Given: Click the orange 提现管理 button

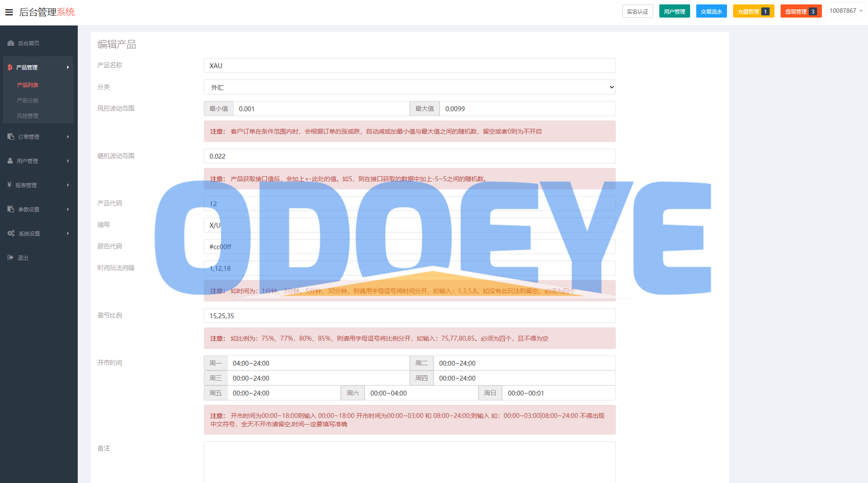Looking at the screenshot, I should tap(800, 11).
